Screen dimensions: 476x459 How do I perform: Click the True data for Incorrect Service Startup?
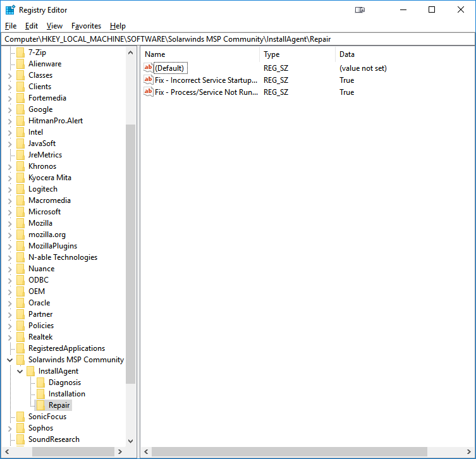click(346, 80)
